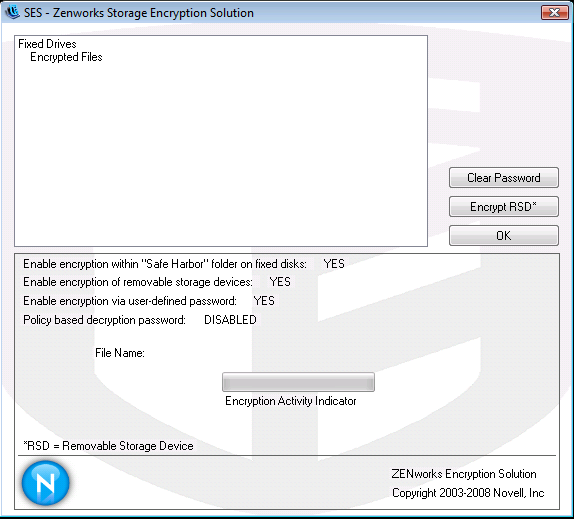Click the user-defined password setting label

tap(130, 301)
